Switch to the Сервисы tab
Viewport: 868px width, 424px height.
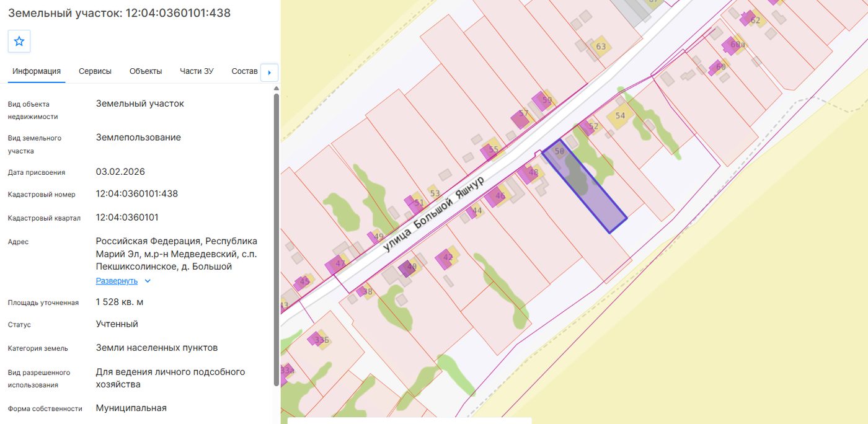[95, 71]
